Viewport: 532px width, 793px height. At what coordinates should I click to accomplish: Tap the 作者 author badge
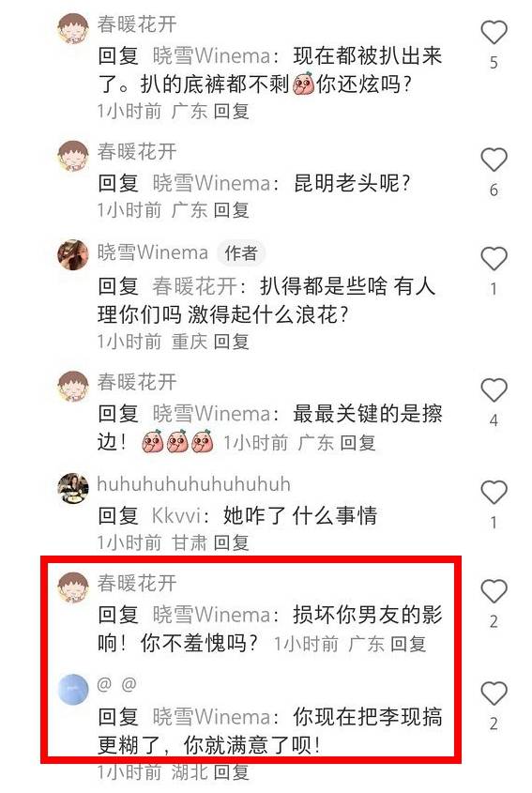[x=241, y=252]
